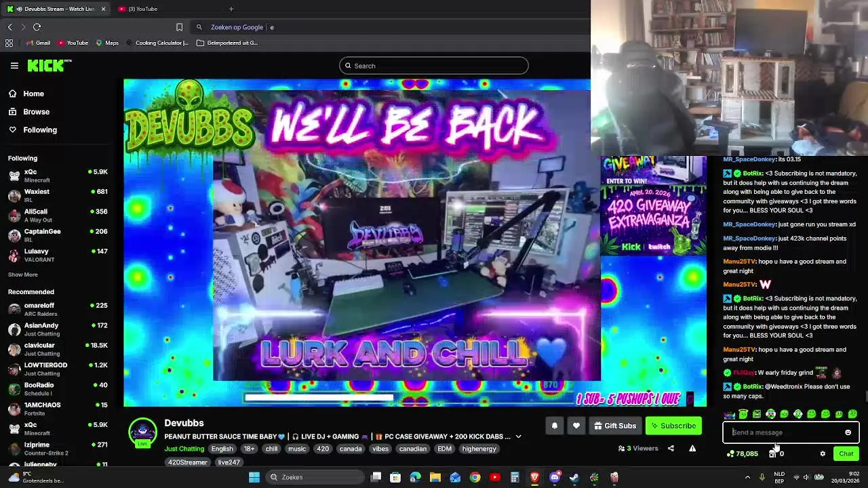Reload the page
The width and height of the screenshot is (868, 488).
[x=37, y=27]
